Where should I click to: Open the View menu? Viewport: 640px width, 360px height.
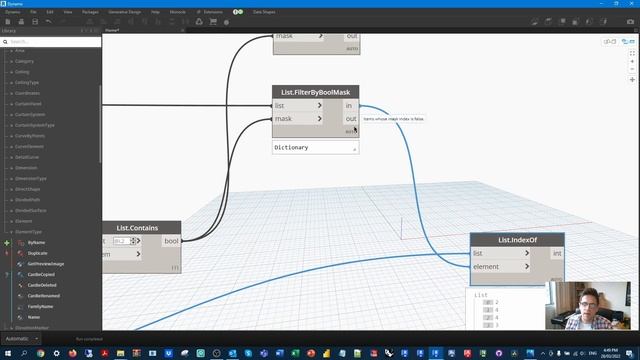click(x=68, y=12)
